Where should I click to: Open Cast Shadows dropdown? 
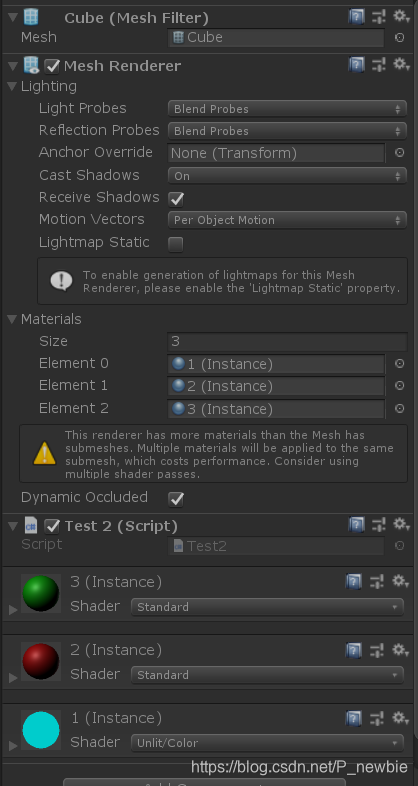(287, 176)
